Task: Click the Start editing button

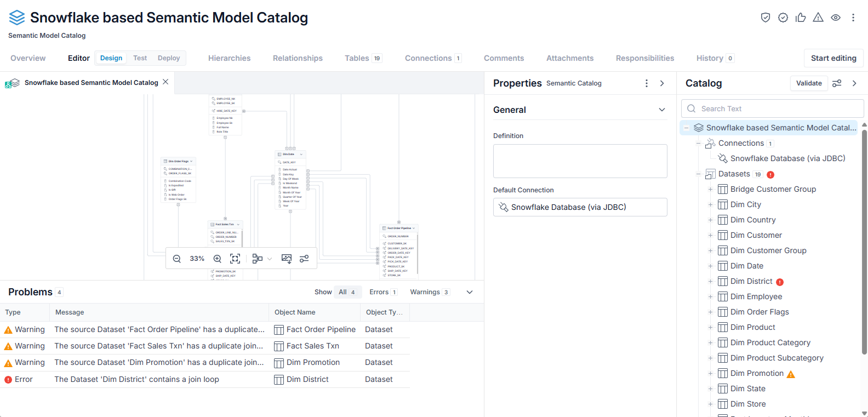Action: point(833,58)
